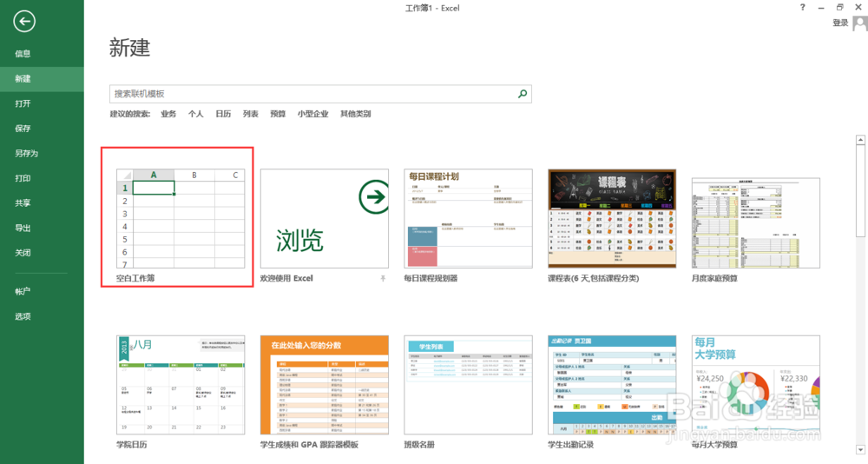
Task: Click the 每日课程规划器 caption text
Action: pyautogui.click(x=431, y=278)
